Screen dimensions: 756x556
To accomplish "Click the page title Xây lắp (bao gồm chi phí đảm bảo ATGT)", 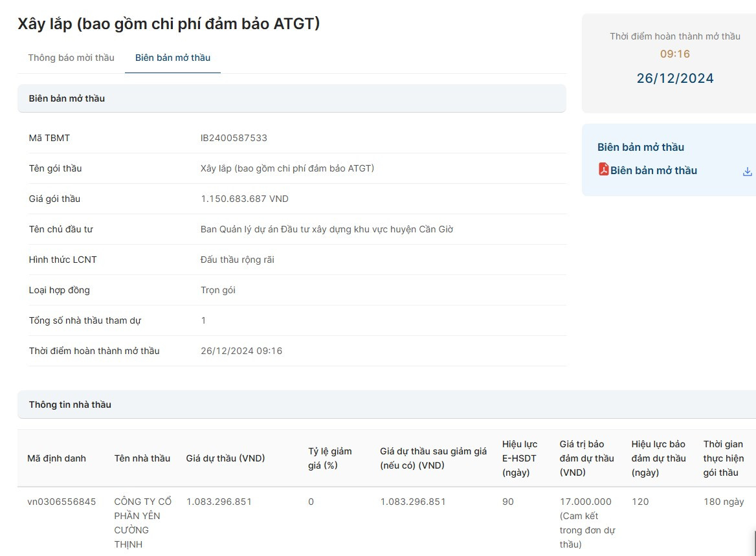I will (x=168, y=22).
